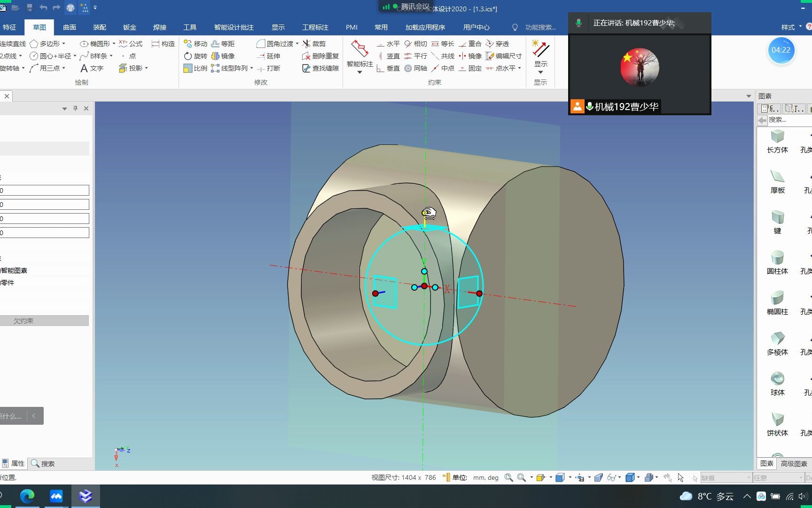Open the 工程标注 ribbon tab
Viewport: 812px width, 508px height.
tap(315, 27)
